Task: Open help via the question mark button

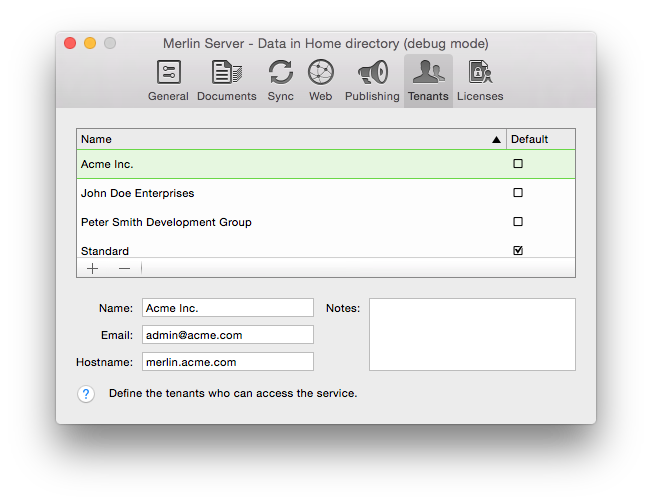Action: 86,394
